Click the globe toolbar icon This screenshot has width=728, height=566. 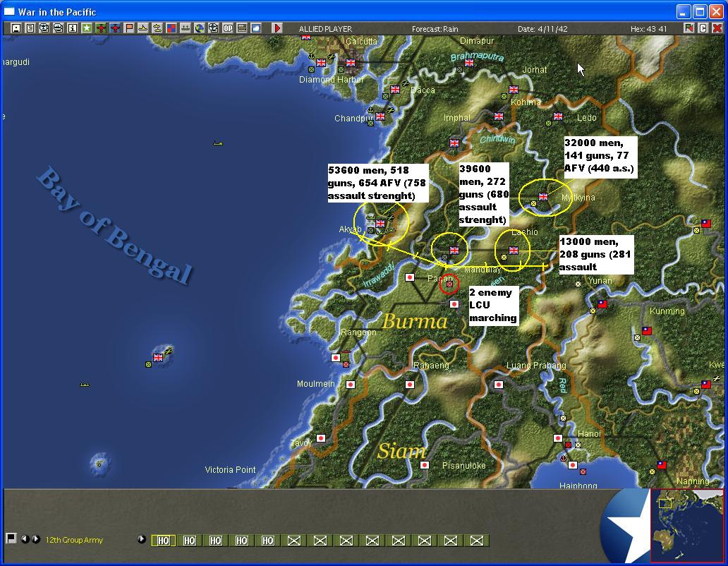click(199, 28)
